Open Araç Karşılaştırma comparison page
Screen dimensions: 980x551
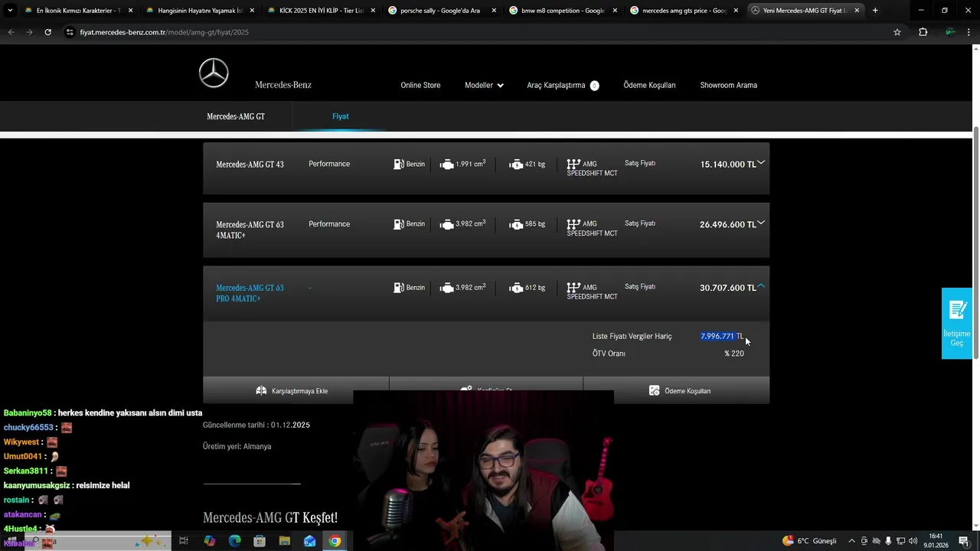(x=556, y=85)
